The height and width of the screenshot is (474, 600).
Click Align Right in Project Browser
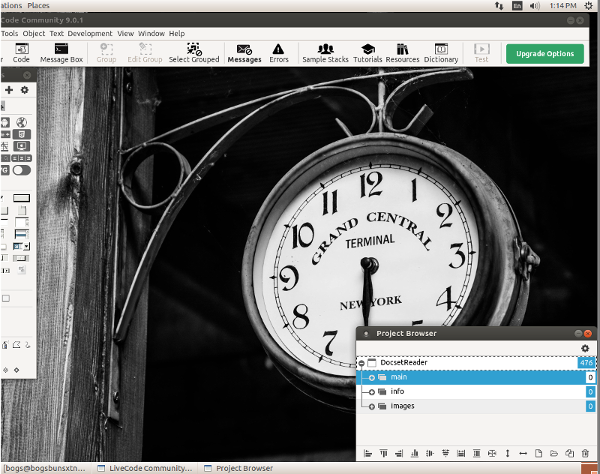coord(399,453)
